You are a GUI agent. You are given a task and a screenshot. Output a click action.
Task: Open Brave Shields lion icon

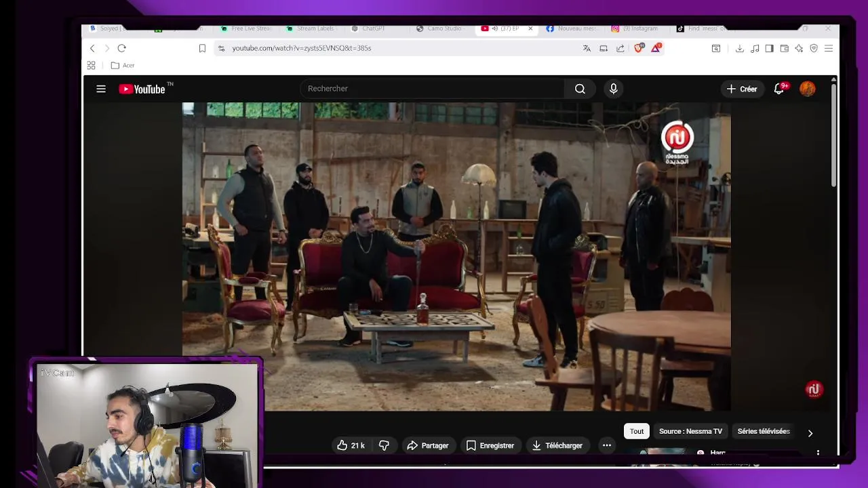(639, 47)
